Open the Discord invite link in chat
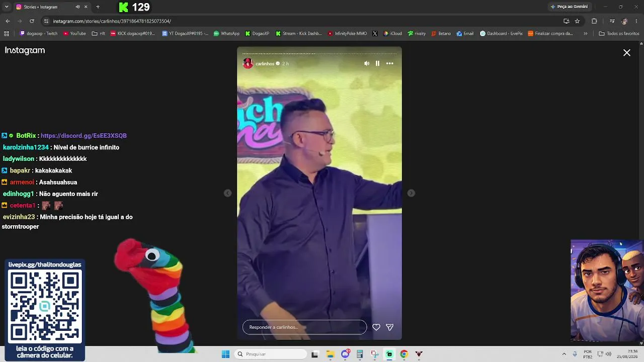The height and width of the screenshot is (362, 644). point(84,136)
